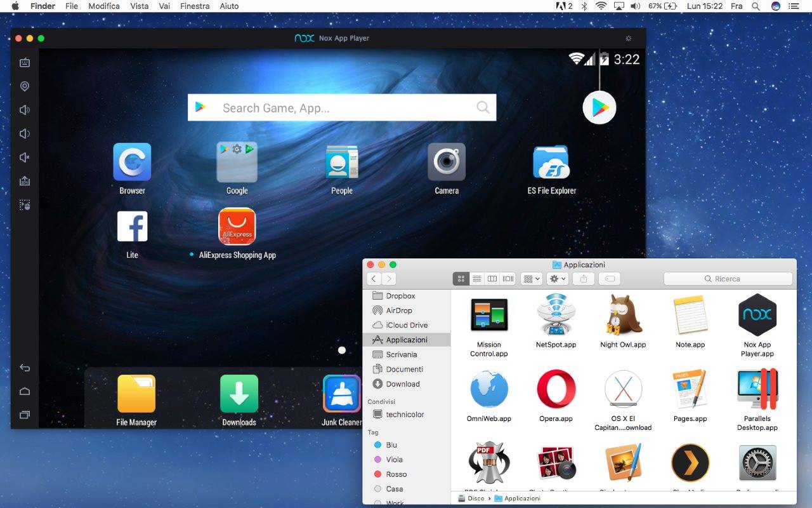The image size is (812, 508).
Task: Select Night Owl.app in Finder
Action: pyautogui.click(x=623, y=315)
